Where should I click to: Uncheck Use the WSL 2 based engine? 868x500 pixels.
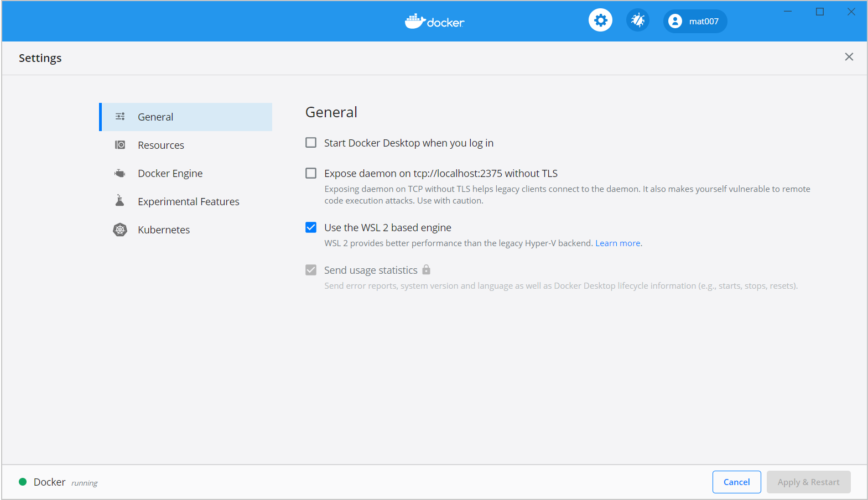click(311, 227)
